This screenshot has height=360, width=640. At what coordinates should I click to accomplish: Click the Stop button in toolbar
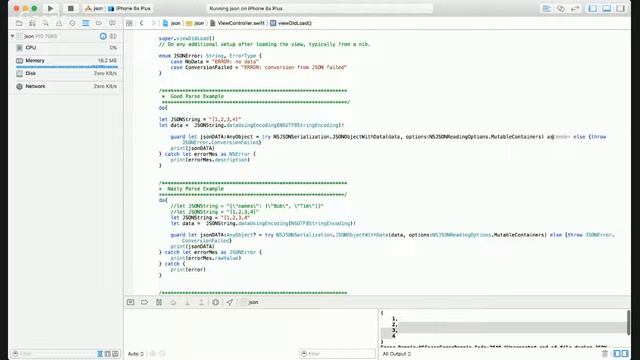(71, 8)
